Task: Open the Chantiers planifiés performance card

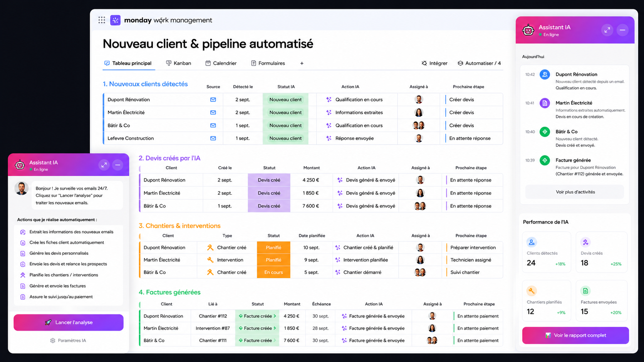Action: pos(546,301)
